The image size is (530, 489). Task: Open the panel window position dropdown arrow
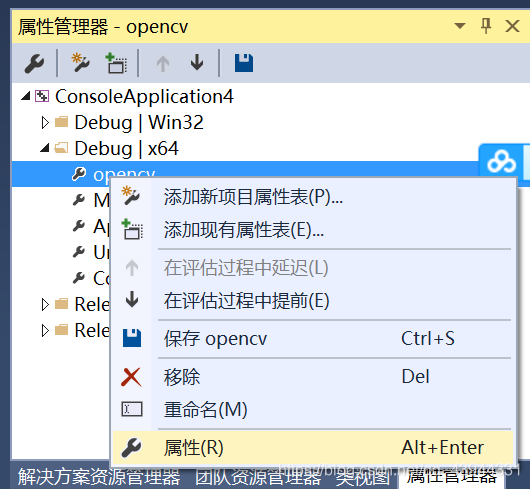(x=460, y=26)
